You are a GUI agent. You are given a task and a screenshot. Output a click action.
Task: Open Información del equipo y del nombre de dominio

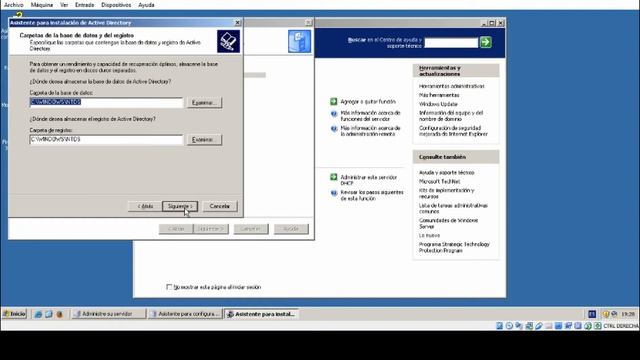coord(451,116)
